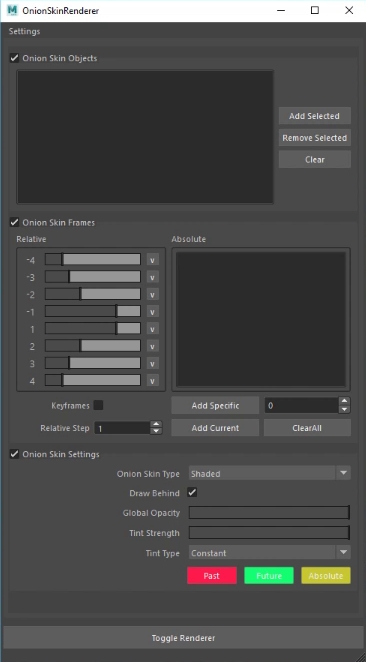
Task: Open the Tint Type dropdown
Action: coord(269,553)
